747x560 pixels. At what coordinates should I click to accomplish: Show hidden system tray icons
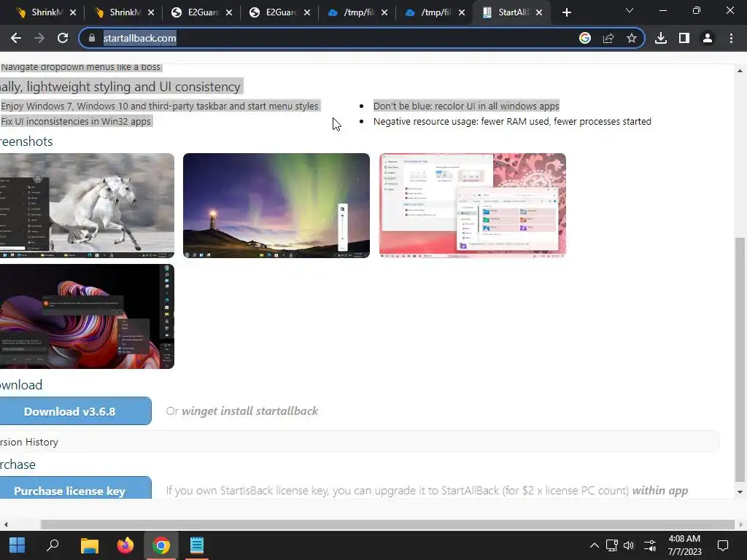click(x=594, y=545)
